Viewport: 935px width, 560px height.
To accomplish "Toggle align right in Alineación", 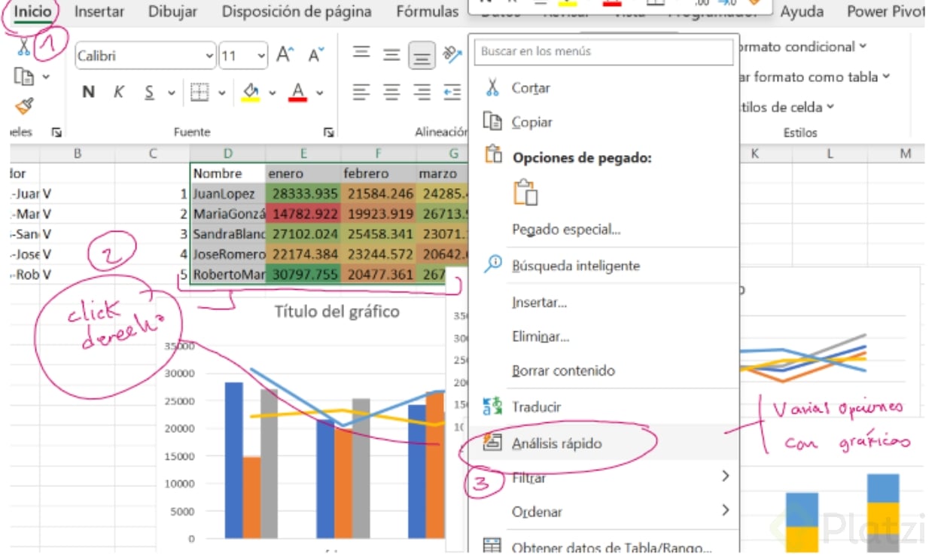I will [422, 92].
